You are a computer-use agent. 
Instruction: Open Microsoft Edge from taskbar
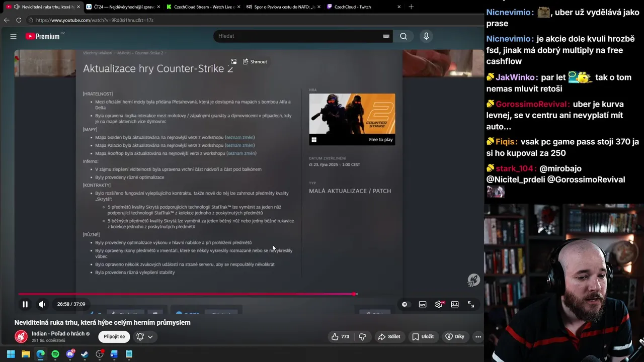[x=40, y=354]
